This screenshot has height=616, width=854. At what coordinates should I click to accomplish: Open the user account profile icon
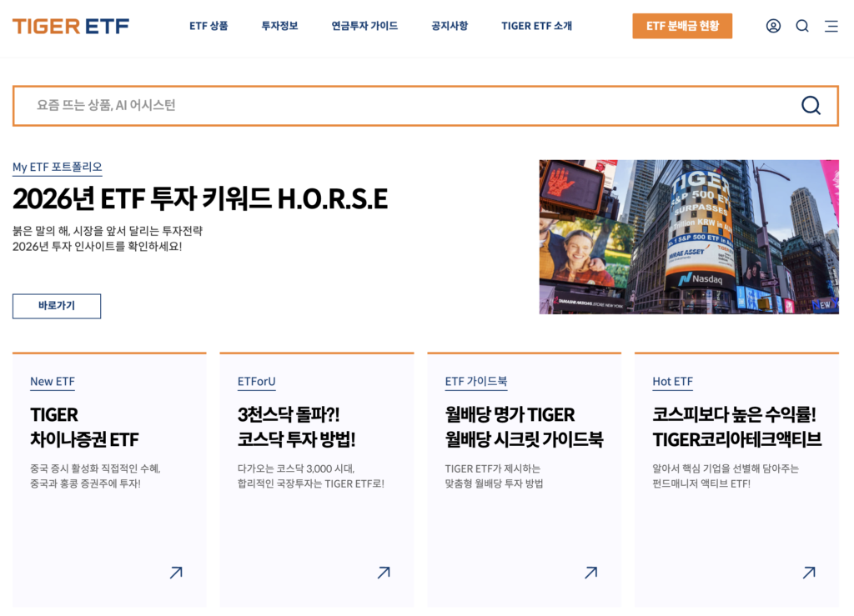[x=773, y=26]
